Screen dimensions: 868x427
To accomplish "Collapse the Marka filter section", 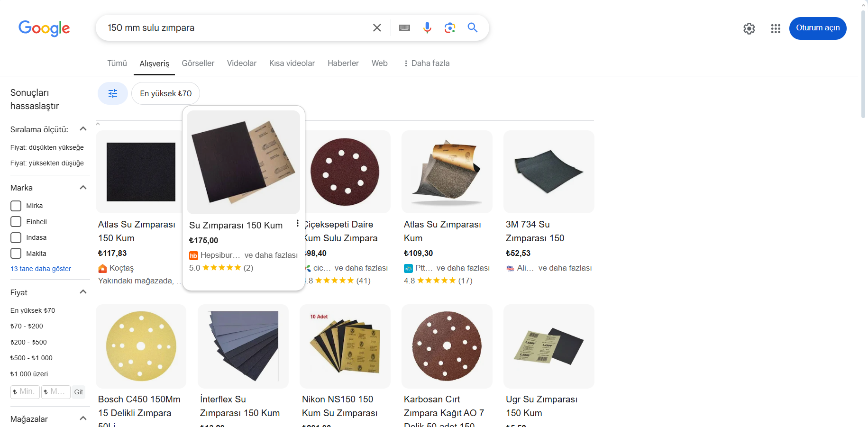I will [83, 188].
